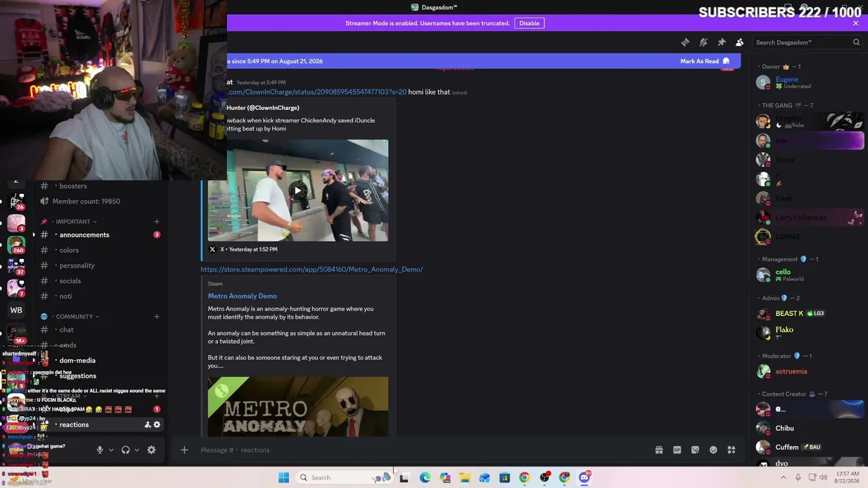The width and height of the screenshot is (868, 488).
Task: Open Discord user settings gear
Action: (x=151, y=450)
